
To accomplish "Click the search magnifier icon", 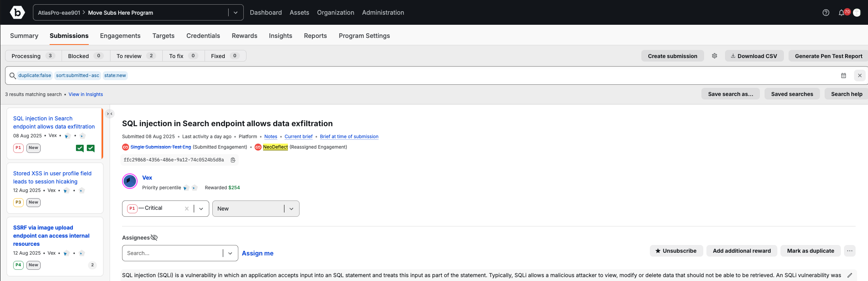I will click(12, 75).
